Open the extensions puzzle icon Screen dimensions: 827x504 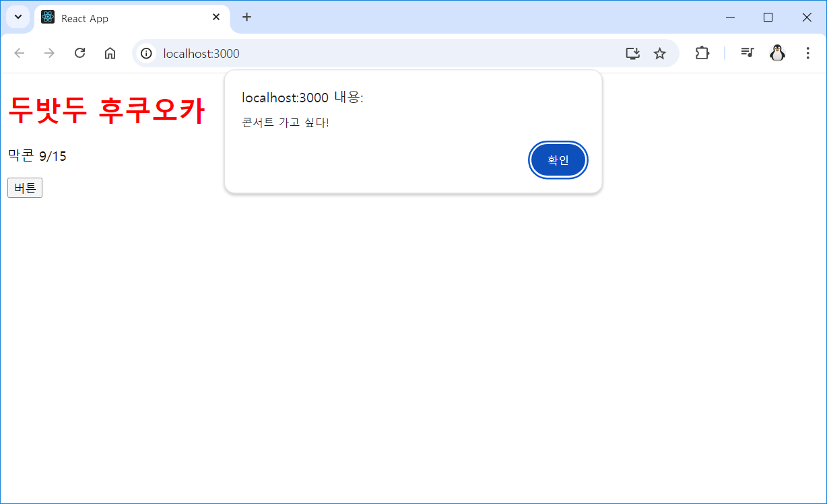coord(702,53)
